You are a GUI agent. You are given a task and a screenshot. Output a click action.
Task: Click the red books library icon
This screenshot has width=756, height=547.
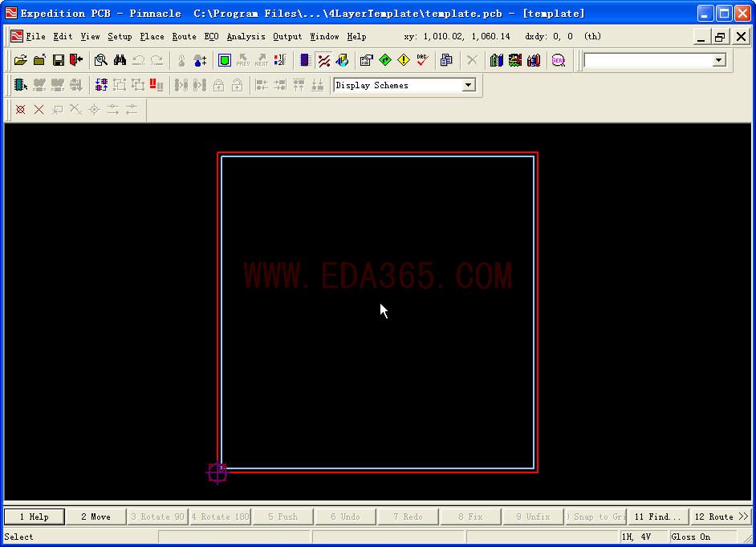tap(534, 60)
